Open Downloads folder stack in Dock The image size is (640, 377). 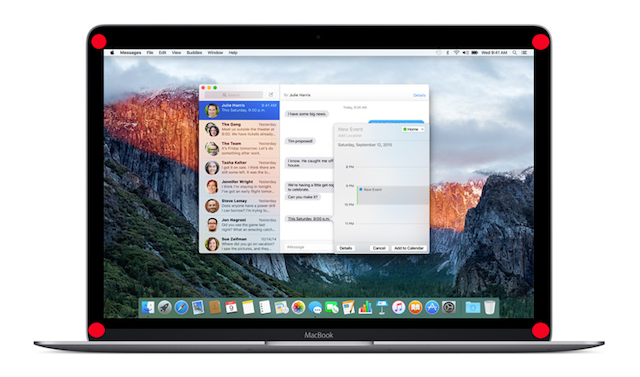click(x=473, y=307)
